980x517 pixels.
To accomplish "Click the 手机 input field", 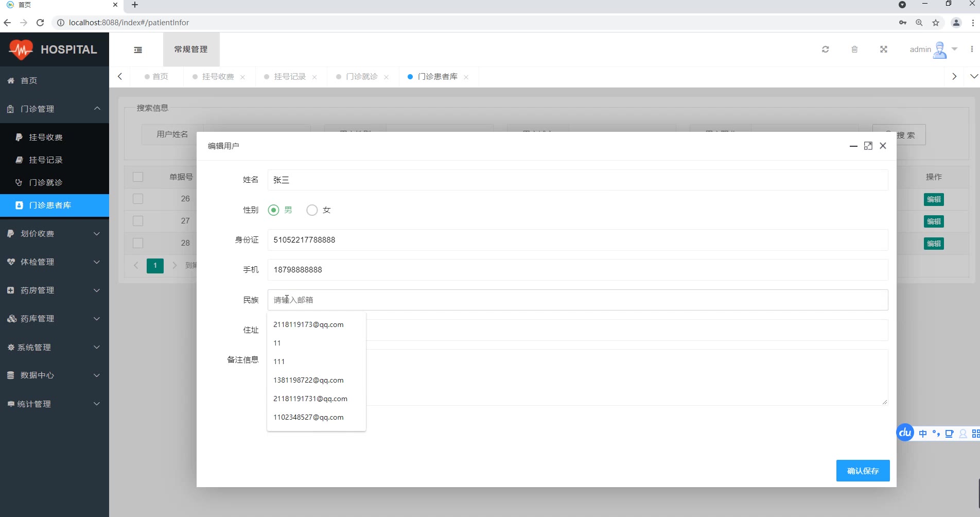I will coord(577,270).
